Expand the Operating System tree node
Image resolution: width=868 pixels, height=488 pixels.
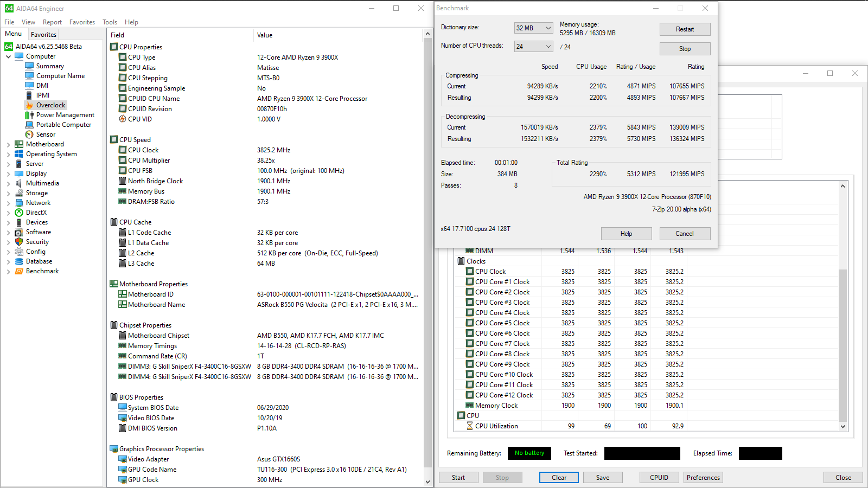[x=9, y=154]
